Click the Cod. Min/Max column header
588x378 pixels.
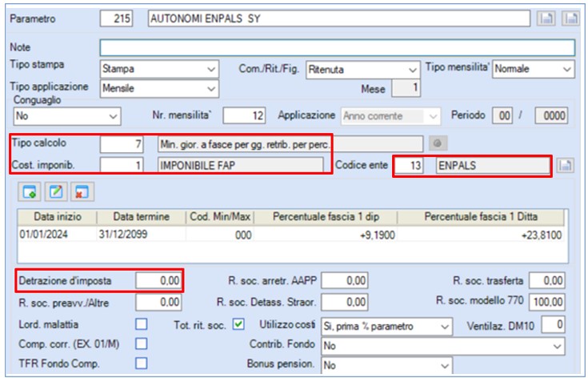tap(220, 216)
